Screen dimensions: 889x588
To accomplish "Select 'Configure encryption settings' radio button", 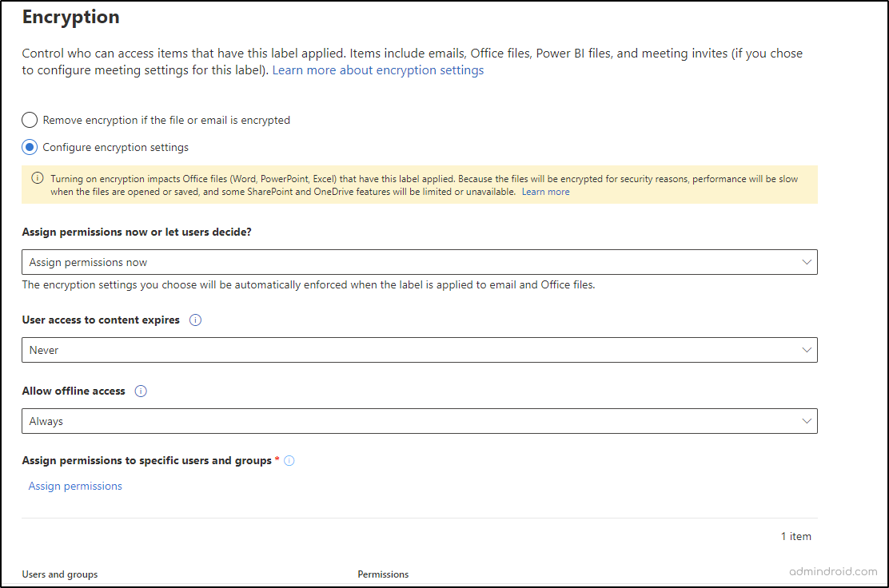I will pos(30,147).
